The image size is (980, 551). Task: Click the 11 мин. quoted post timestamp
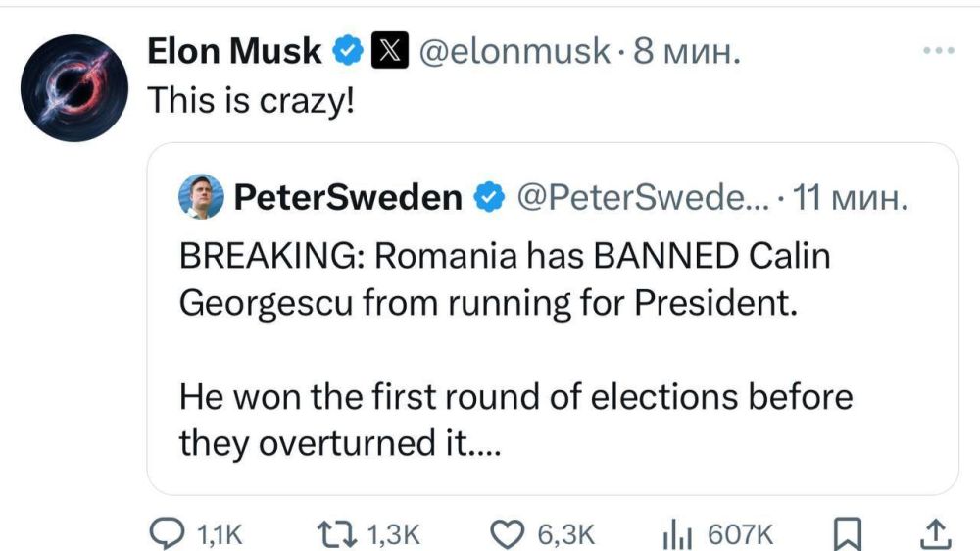coord(851,199)
